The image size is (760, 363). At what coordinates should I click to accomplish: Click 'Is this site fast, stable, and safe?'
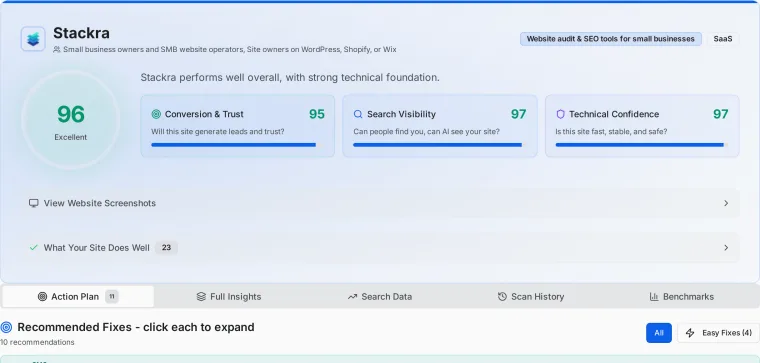611,131
